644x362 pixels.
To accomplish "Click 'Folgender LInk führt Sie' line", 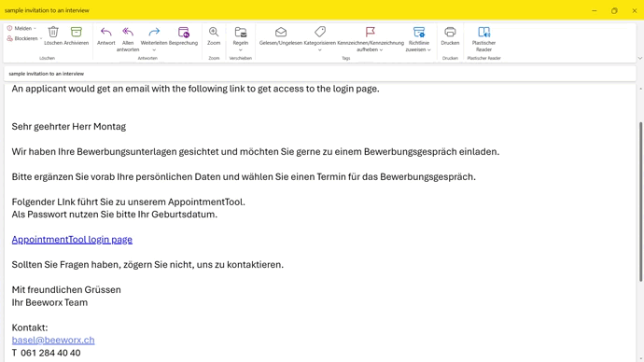I will tap(128, 202).
